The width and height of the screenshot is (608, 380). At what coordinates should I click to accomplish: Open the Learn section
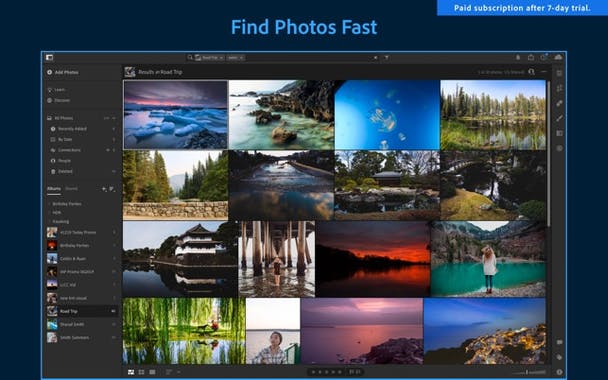coord(57,90)
